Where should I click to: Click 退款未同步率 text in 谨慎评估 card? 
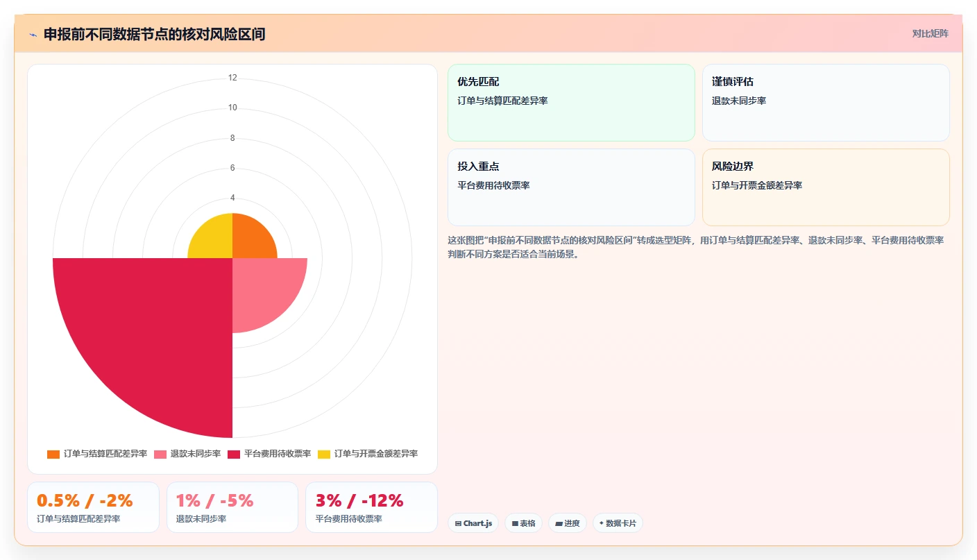coord(739,101)
